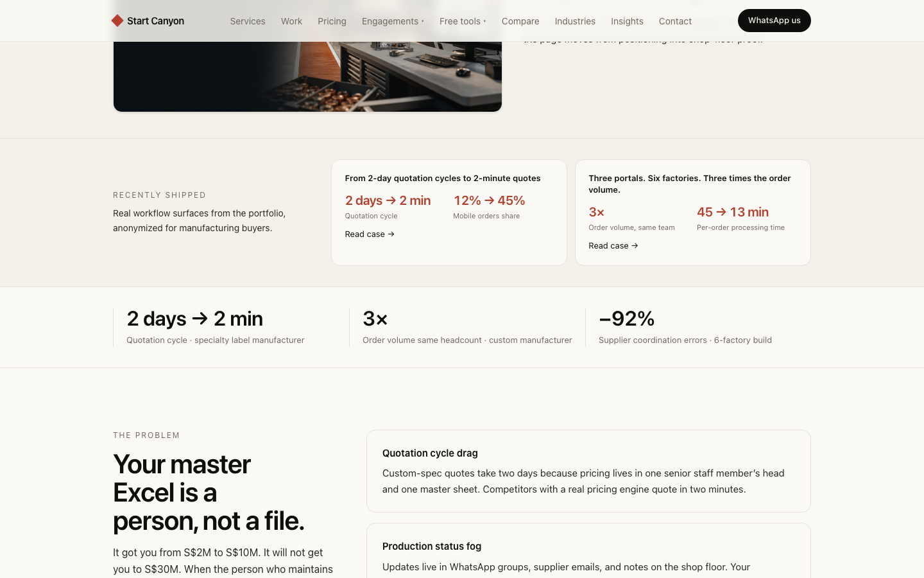Click the red '2 days → 2 min' card stat
924x578 pixels.
(388, 200)
